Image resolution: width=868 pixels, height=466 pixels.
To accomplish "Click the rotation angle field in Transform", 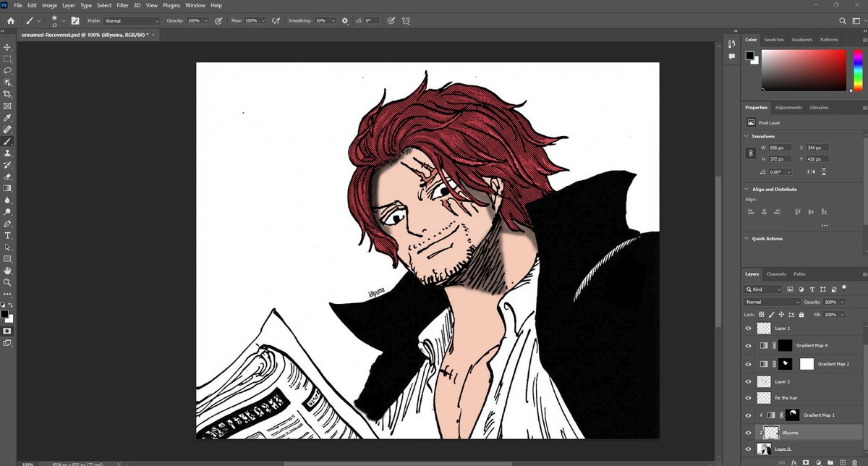I will tap(775, 171).
